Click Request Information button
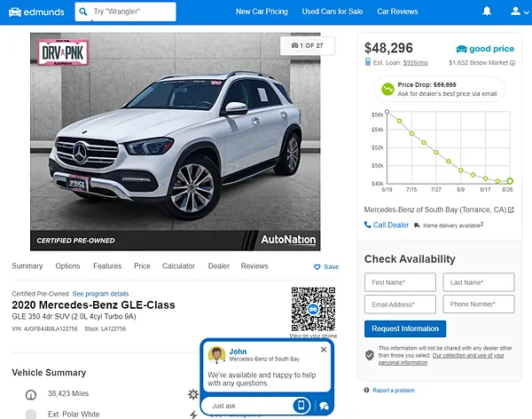 click(405, 328)
